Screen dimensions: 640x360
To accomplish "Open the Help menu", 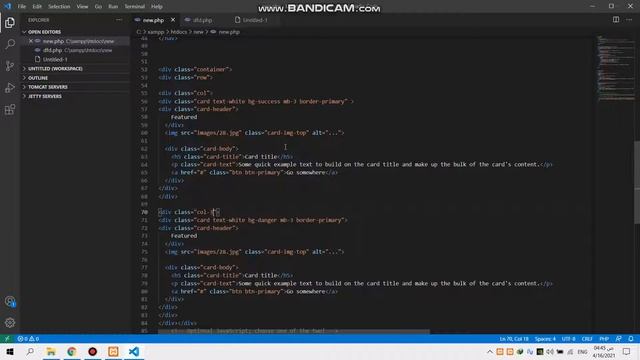I will pyautogui.click(x=157, y=7).
